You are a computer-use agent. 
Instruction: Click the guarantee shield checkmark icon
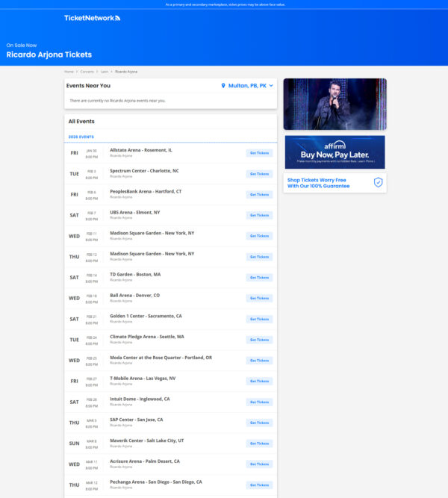(x=378, y=182)
